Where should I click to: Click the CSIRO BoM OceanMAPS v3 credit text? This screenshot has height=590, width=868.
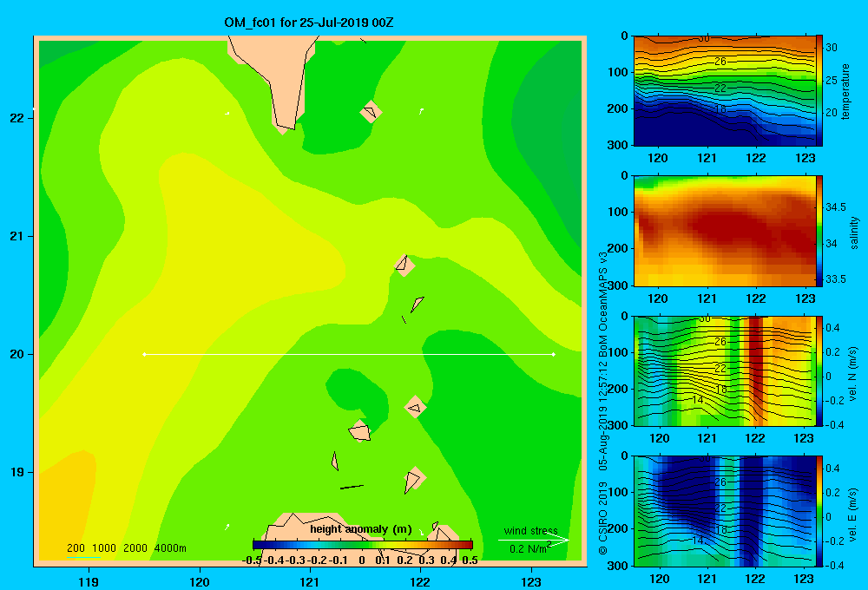click(x=603, y=403)
